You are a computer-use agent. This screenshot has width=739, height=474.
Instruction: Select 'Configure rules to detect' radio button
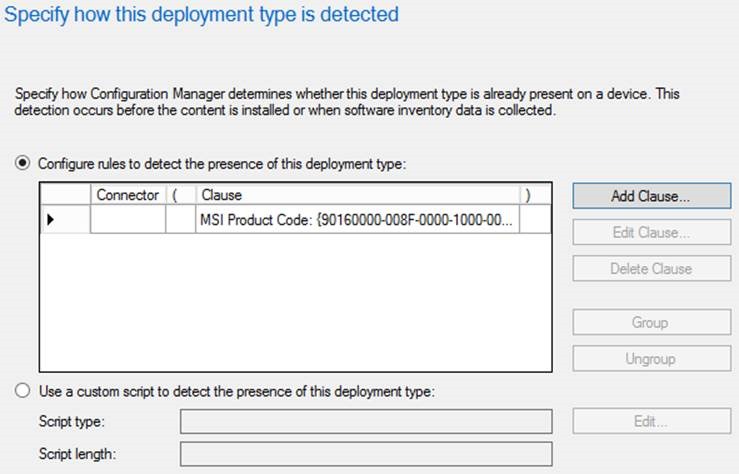click(23, 163)
